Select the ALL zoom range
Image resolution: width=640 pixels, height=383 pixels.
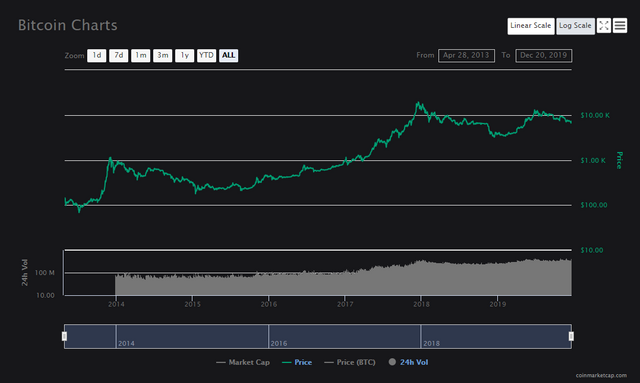(x=229, y=56)
